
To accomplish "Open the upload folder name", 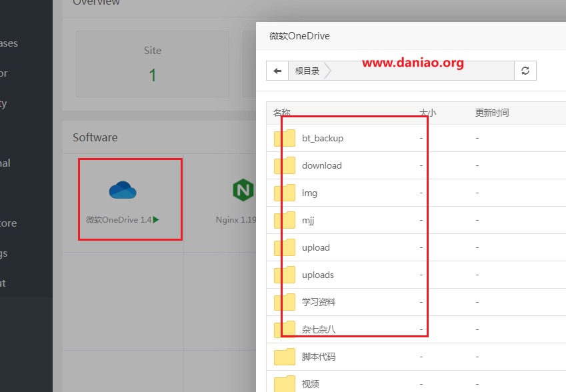I will (x=316, y=247).
